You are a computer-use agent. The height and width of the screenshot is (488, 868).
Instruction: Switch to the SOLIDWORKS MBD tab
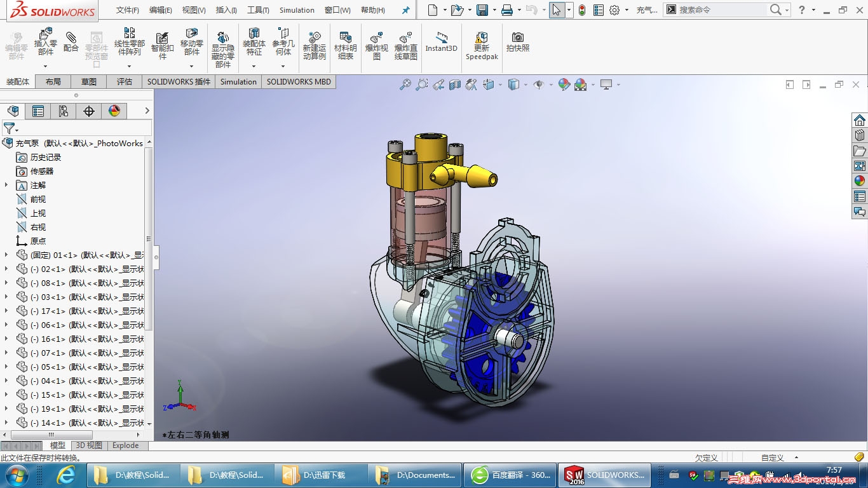tap(299, 82)
